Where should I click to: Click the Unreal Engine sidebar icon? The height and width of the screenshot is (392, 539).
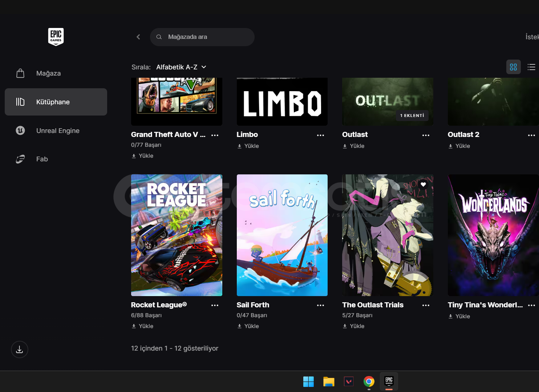(x=20, y=130)
